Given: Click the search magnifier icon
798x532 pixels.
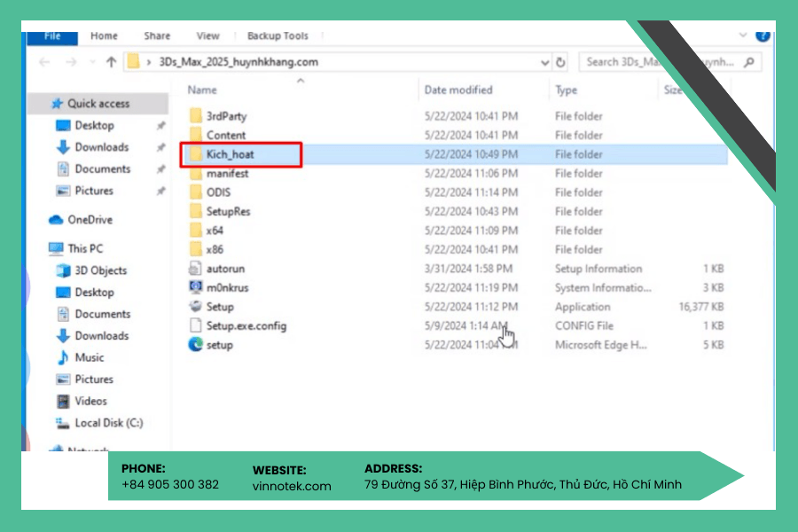Looking at the screenshot, I should (x=749, y=62).
